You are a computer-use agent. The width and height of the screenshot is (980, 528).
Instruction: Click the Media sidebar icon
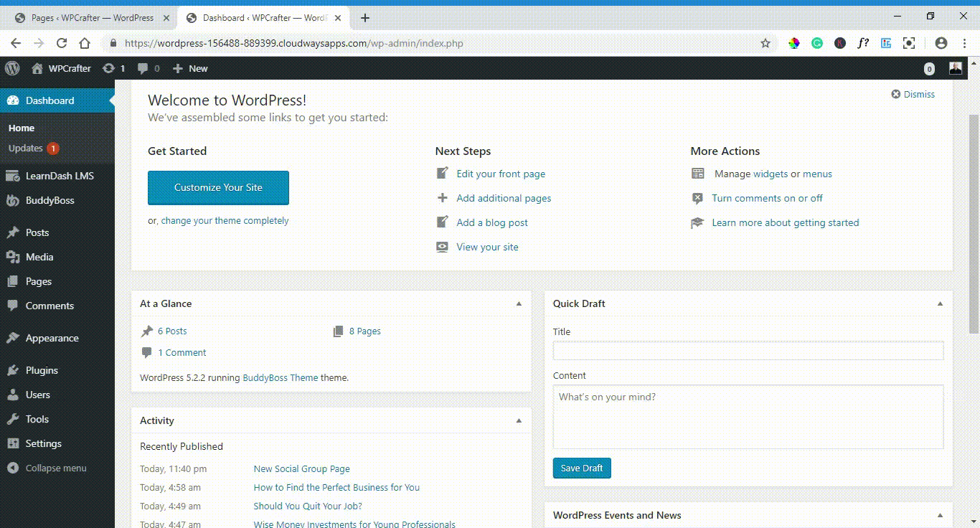coord(13,257)
